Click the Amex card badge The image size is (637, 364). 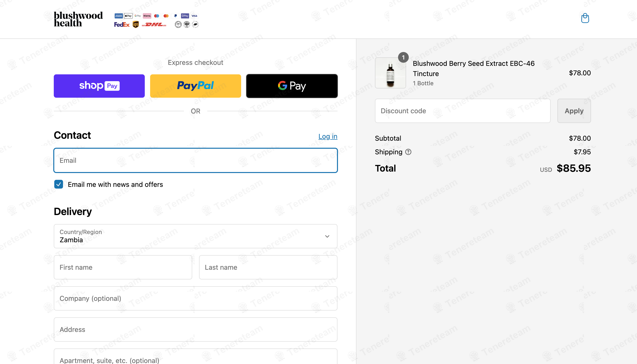pyautogui.click(x=119, y=16)
